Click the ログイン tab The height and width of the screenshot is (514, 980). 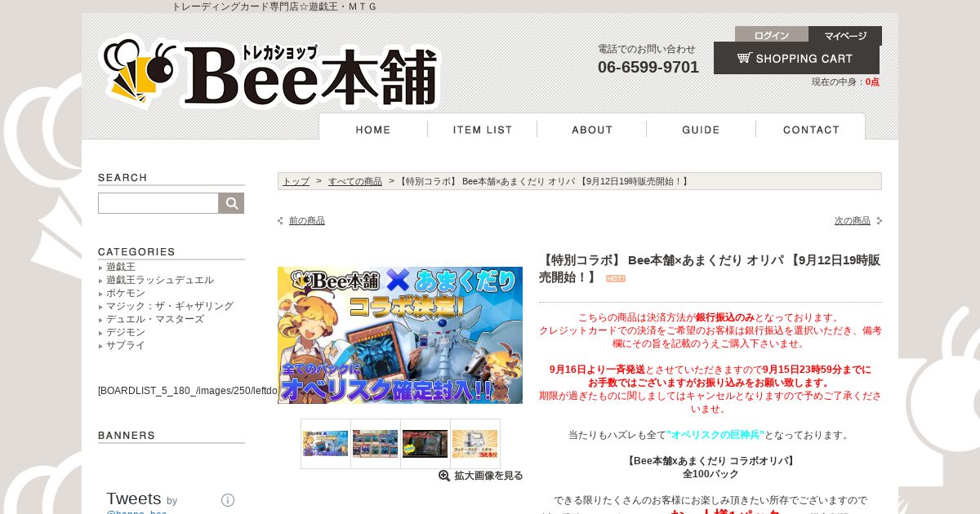tap(771, 35)
